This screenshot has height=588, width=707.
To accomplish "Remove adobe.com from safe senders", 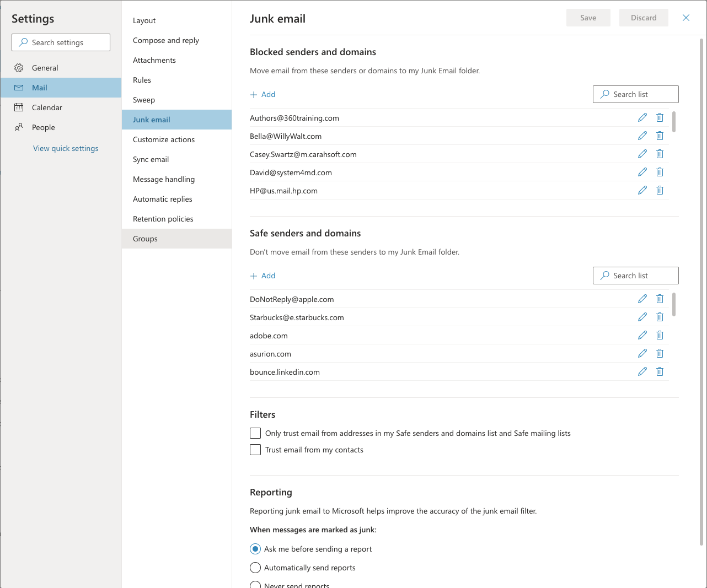I will tap(660, 335).
